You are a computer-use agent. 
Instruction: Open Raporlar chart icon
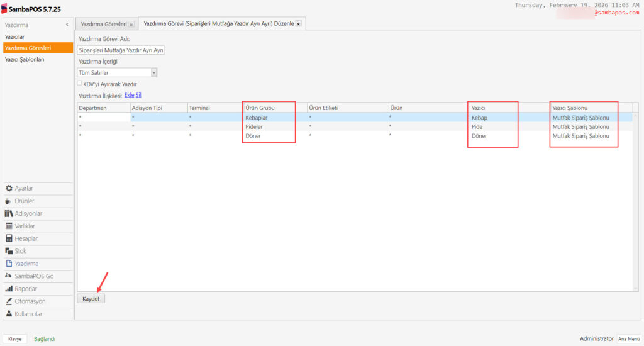[9, 289]
